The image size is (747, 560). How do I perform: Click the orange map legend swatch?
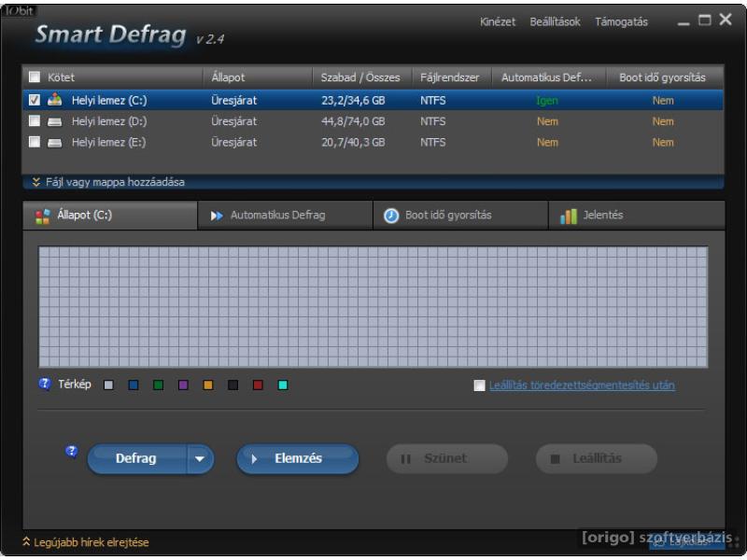pyautogui.click(x=208, y=385)
